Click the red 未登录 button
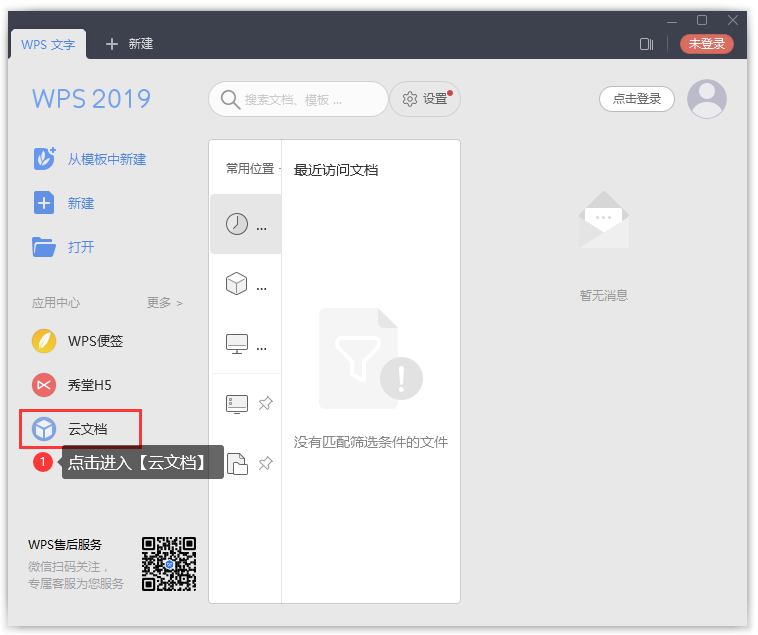 click(706, 44)
